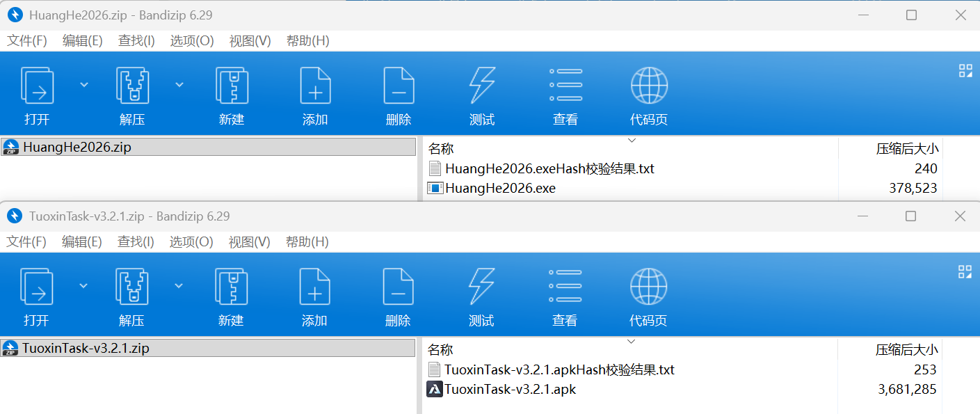Select TuoxinTask-v3.2.1.zip in folder tree

pos(208,348)
